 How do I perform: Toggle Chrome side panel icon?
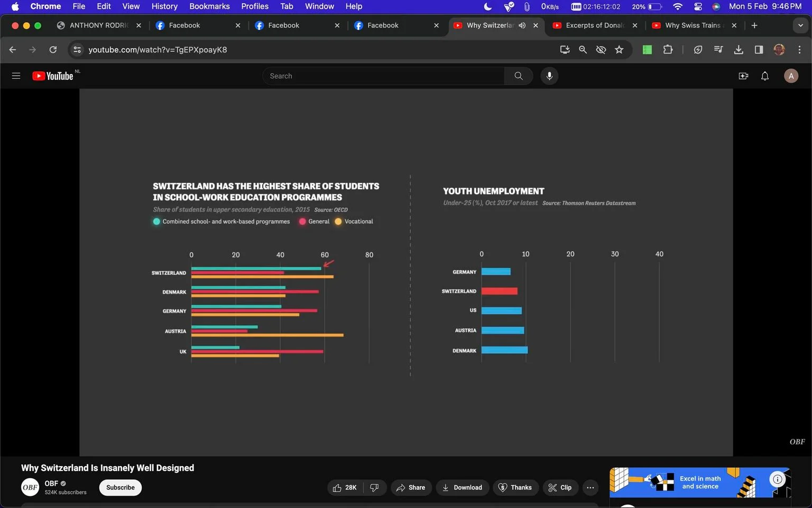point(759,49)
